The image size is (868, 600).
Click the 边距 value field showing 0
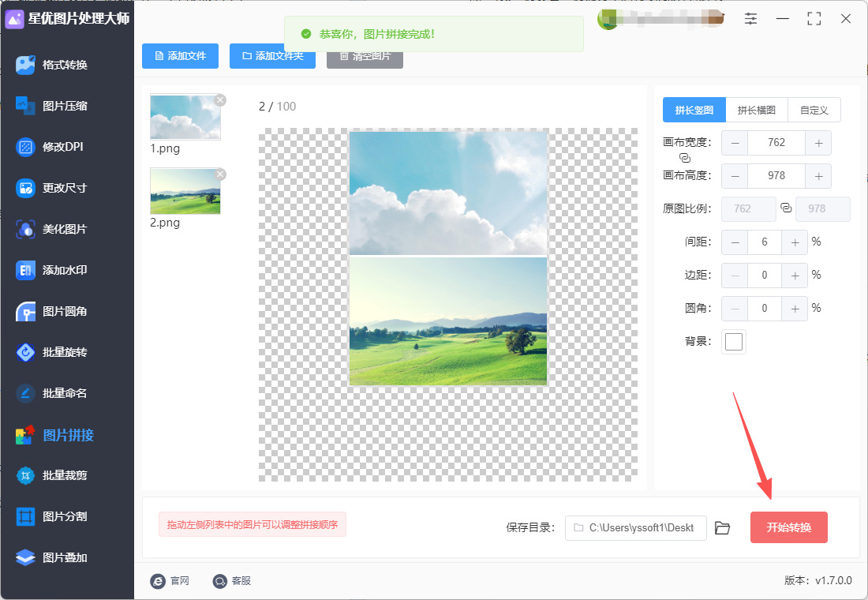click(x=765, y=276)
